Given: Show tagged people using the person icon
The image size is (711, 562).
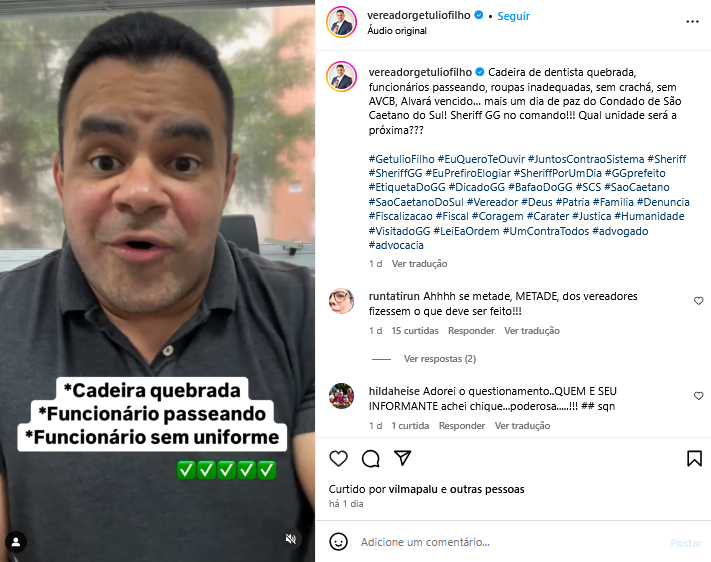Looking at the screenshot, I should click(16, 542).
